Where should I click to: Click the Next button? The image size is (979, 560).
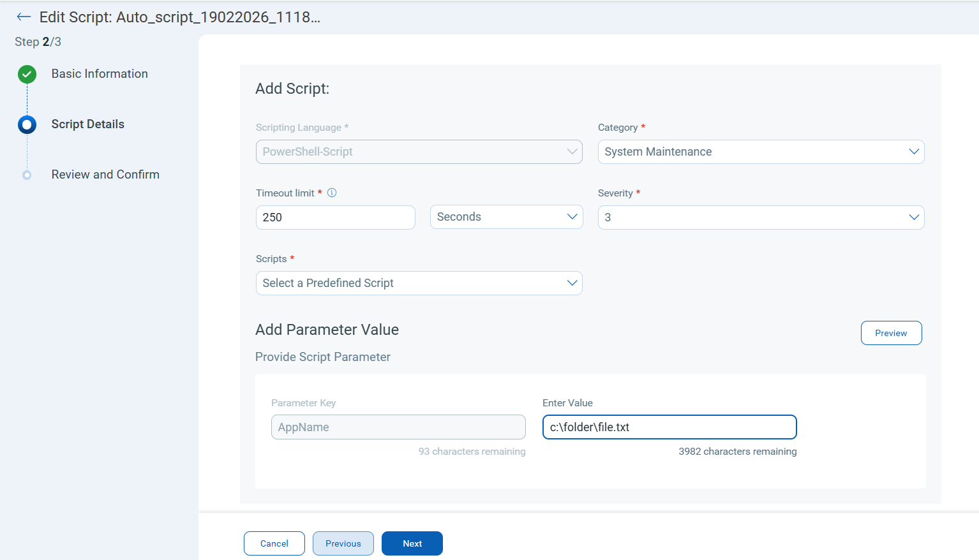click(412, 543)
